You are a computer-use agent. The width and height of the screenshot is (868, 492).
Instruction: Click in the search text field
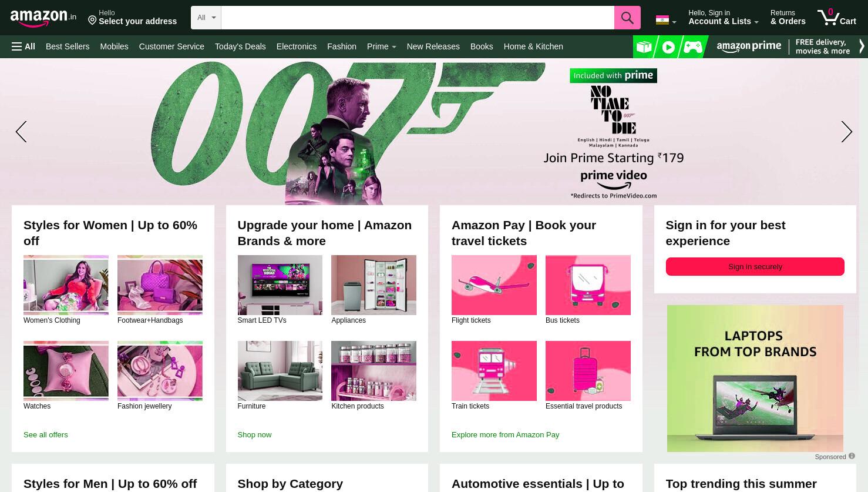[x=418, y=18]
